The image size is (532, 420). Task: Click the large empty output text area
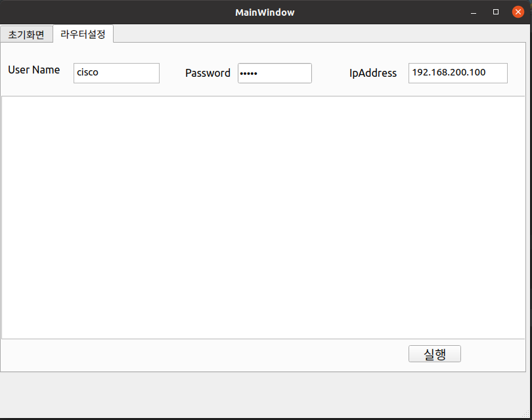pyautogui.click(x=263, y=217)
